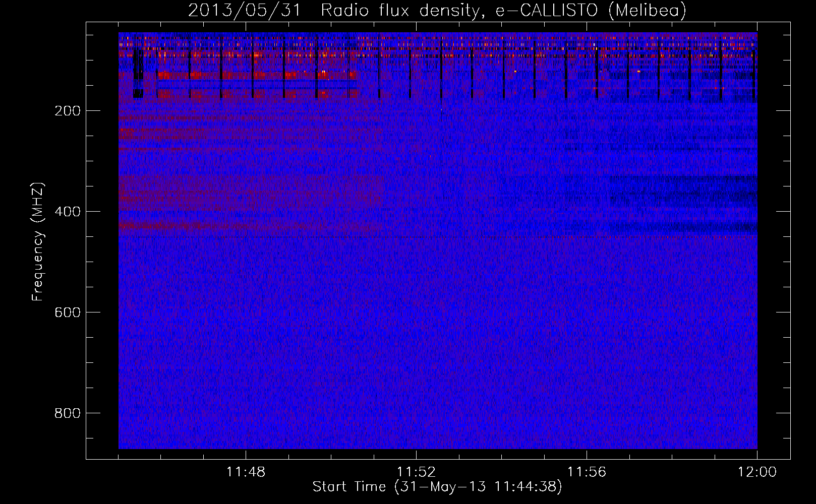Click the 12:00 time axis label
The width and height of the screenshot is (816, 504).
[757, 472]
